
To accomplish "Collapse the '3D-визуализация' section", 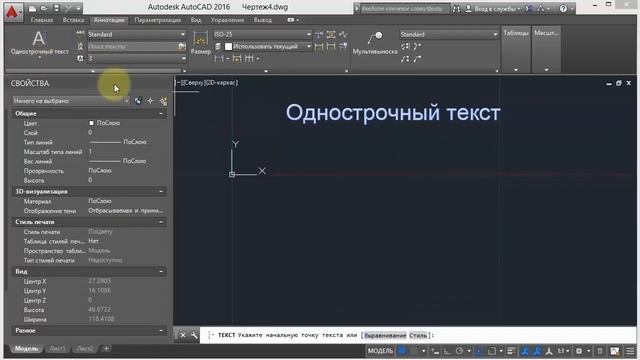I will click(161, 191).
